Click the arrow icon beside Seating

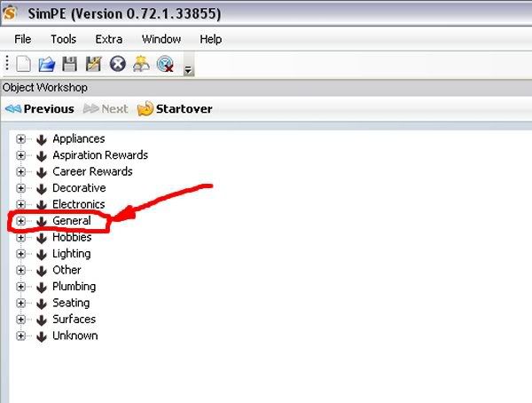pyautogui.click(x=42, y=303)
